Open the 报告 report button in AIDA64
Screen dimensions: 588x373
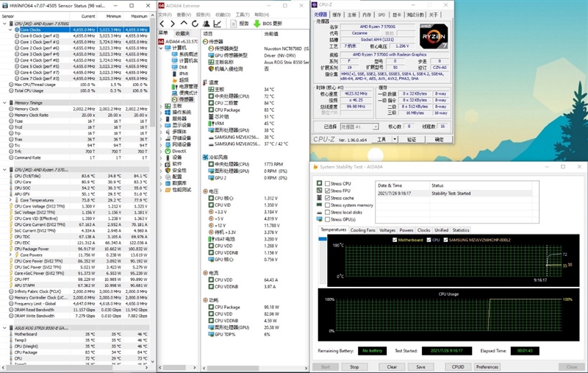pos(240,24)
